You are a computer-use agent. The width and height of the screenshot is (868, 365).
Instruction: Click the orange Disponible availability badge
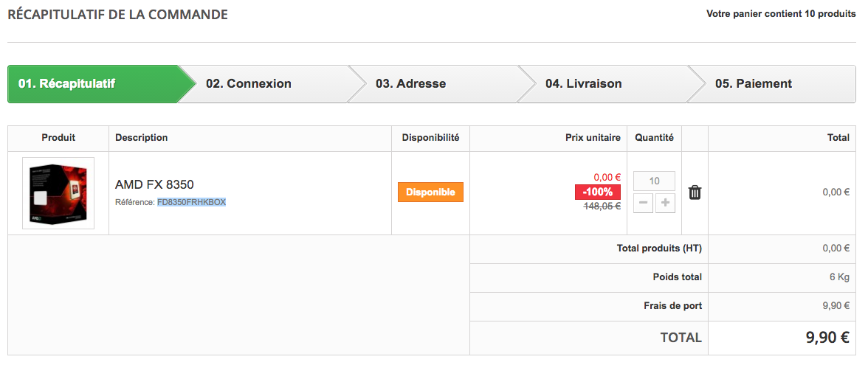431,192
